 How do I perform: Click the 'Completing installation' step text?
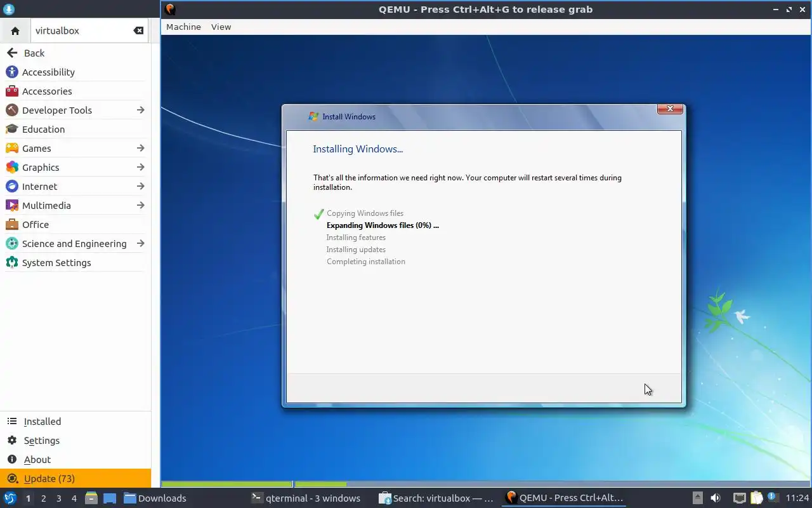point(366,262)
